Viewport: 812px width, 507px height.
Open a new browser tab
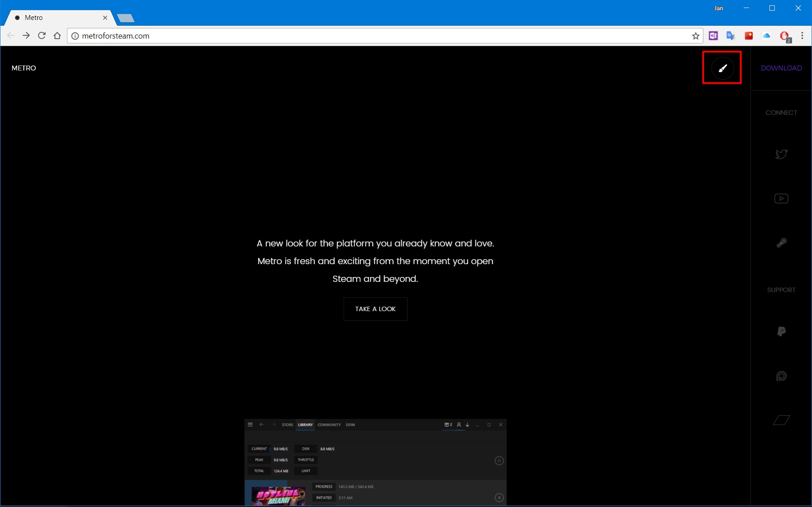126,18
